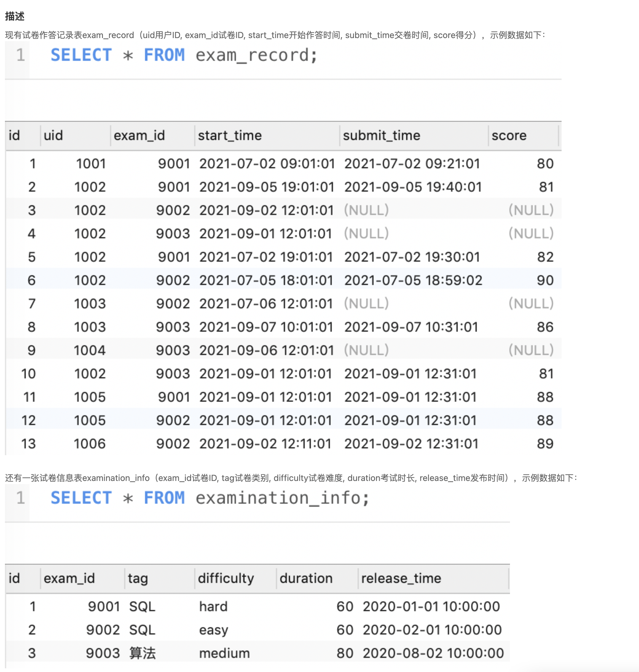Click the duration column header
This screenshot has width=639, height=672.
pyautogui.click(x=306, y=578)
